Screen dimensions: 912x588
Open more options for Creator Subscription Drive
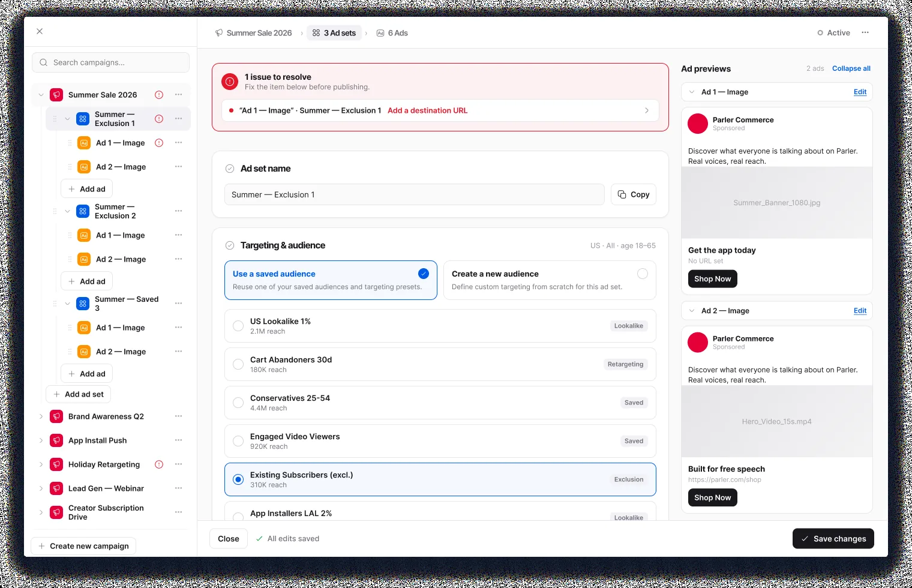[x=178, y=512]
